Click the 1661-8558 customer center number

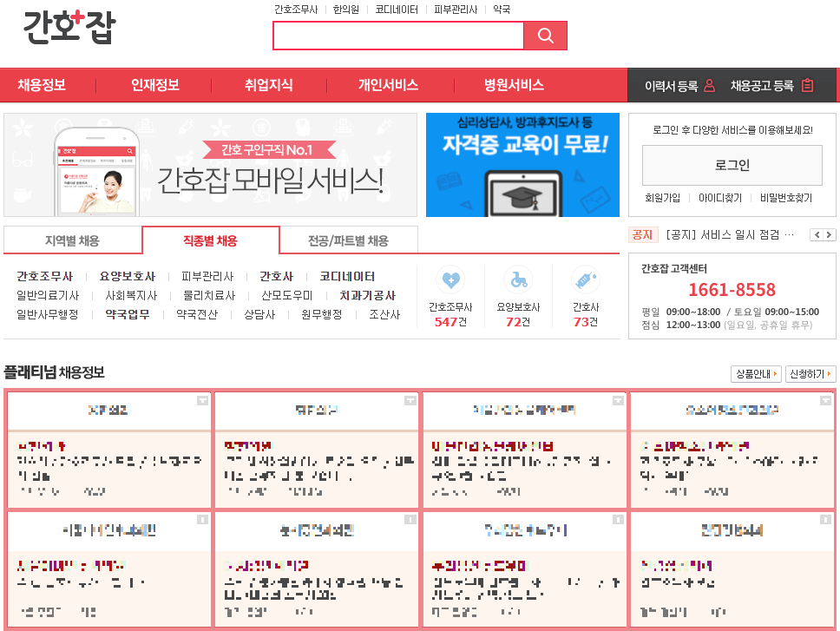(732, 290)
